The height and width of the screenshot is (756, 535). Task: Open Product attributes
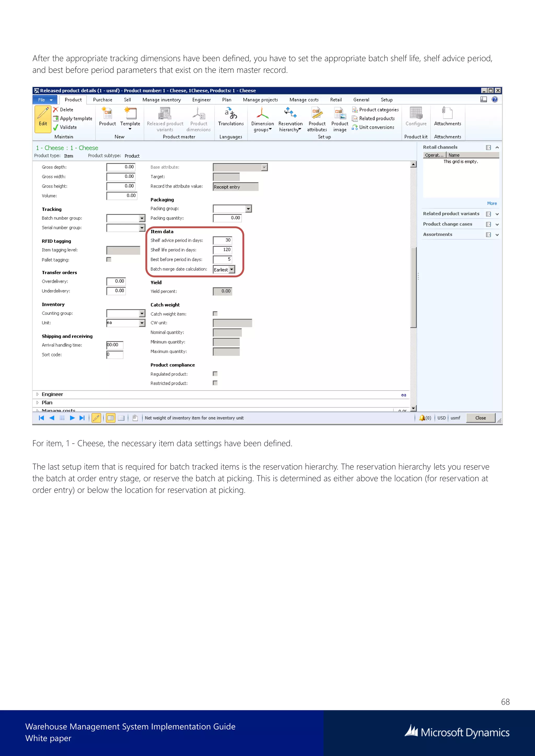tap(317, 119)
